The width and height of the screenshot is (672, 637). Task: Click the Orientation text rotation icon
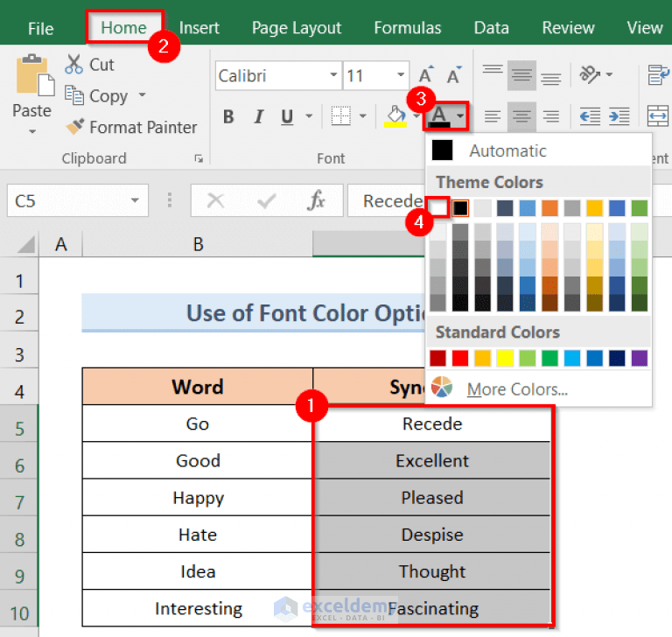(x=590, y=74)
